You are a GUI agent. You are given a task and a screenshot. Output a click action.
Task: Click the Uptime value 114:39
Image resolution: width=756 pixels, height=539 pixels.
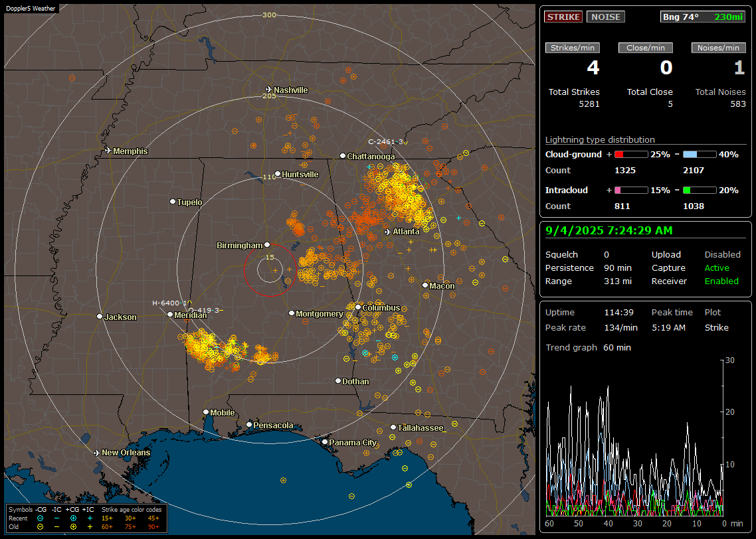pyautogui.click(x=618, y=312)
